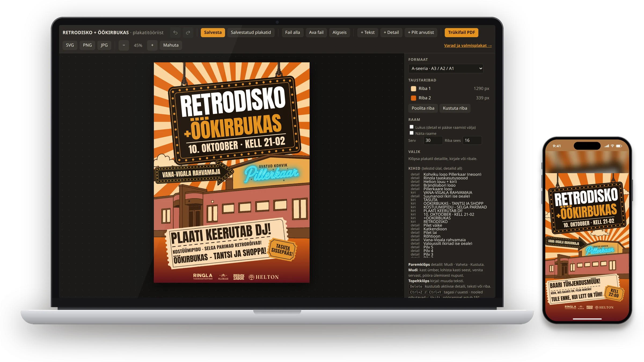Export the poster as PNG
The height and width of the screenshot is (362, 644).
[87, 45]
